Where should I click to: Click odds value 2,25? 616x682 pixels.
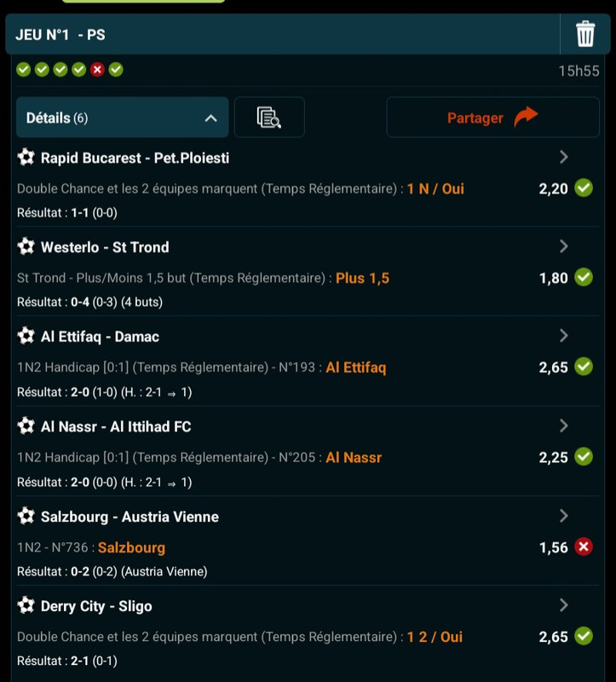(554, 458)
